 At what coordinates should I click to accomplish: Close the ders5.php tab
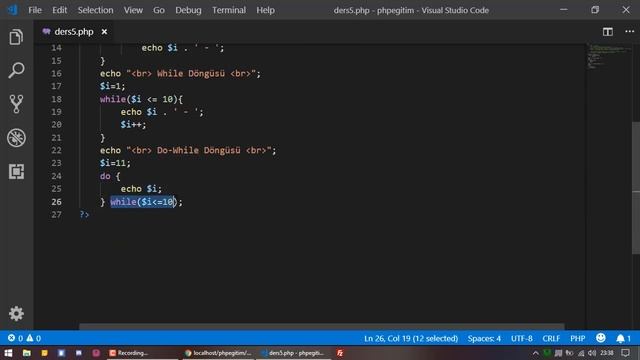[104, 31]
